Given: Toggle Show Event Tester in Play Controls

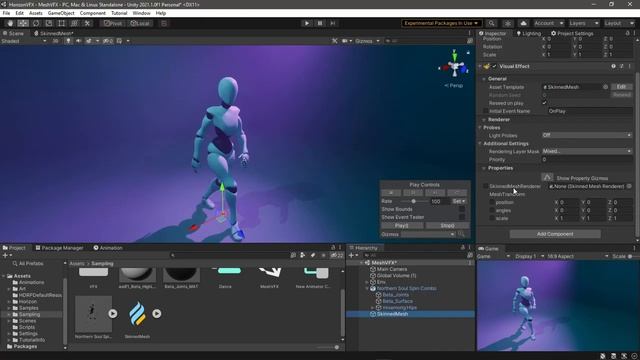Looking at the screenshot, I should [462, 217].
